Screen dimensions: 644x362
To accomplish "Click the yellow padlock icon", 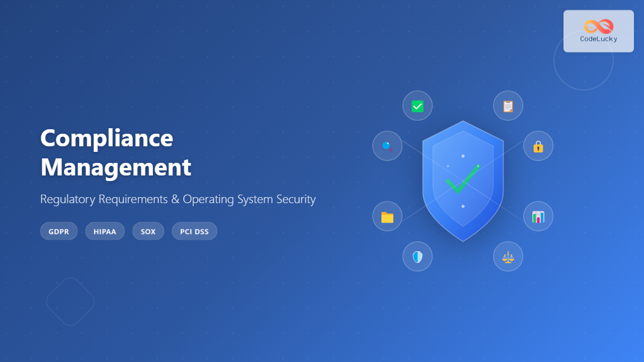I will coord(538,146).
